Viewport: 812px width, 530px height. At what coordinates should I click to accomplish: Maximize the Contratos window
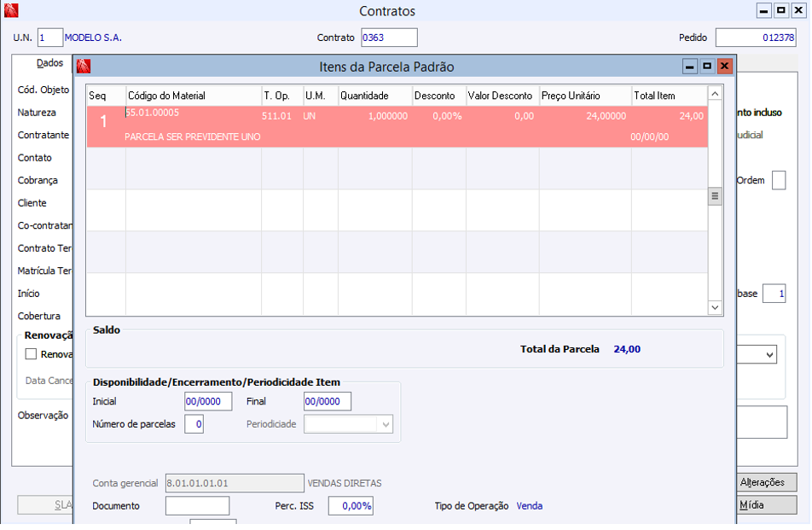tap(781, 10)
